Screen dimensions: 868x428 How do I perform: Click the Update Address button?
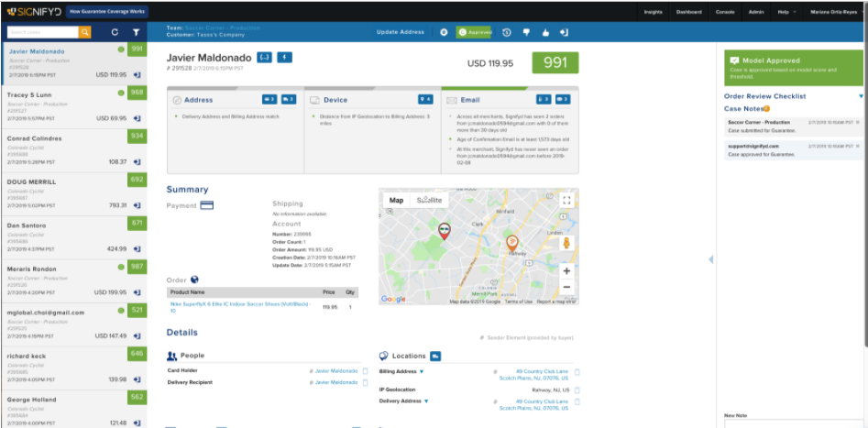[401, 32]
